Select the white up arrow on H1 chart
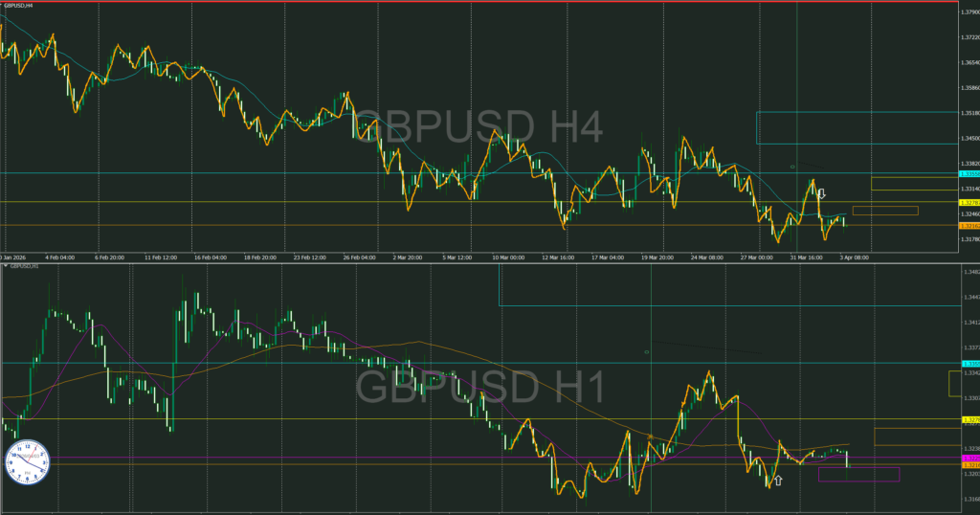Screen dimensions: 980x515 778,479
